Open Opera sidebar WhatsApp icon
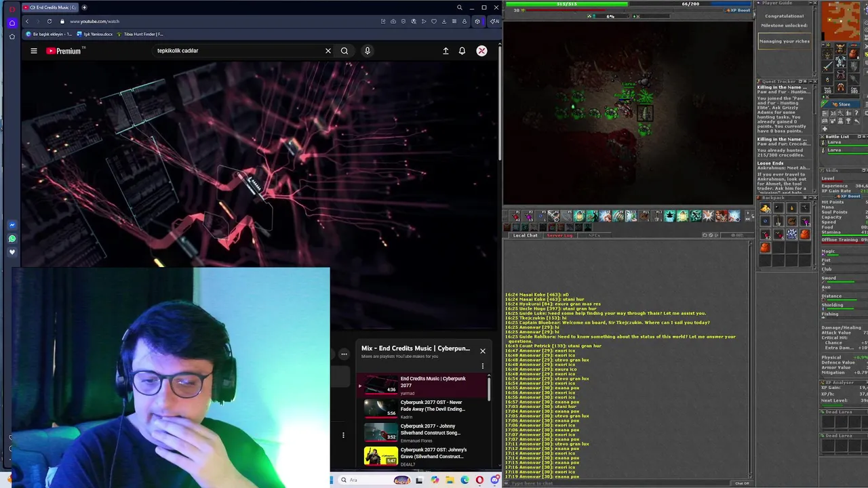868x488 pixels. click(x=12, y=239)
